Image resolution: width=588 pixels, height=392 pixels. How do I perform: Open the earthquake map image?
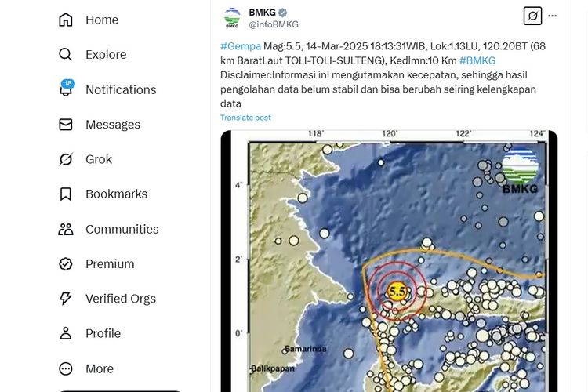(x=389, y=261)
